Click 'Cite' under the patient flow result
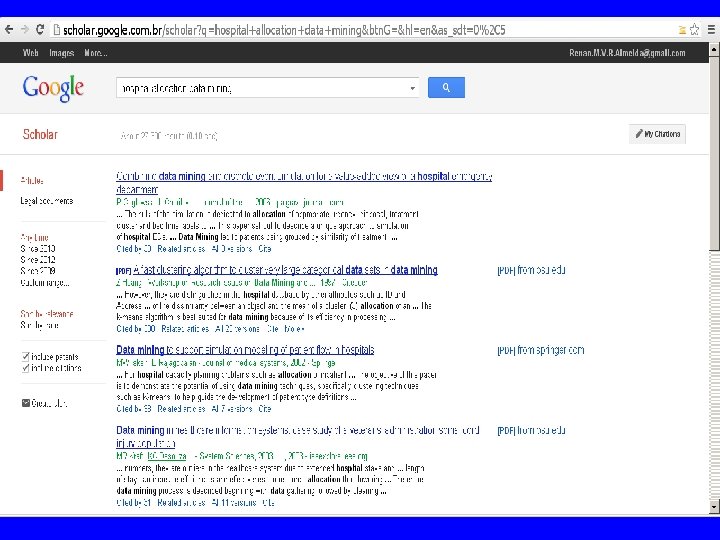 coord(264,409)
